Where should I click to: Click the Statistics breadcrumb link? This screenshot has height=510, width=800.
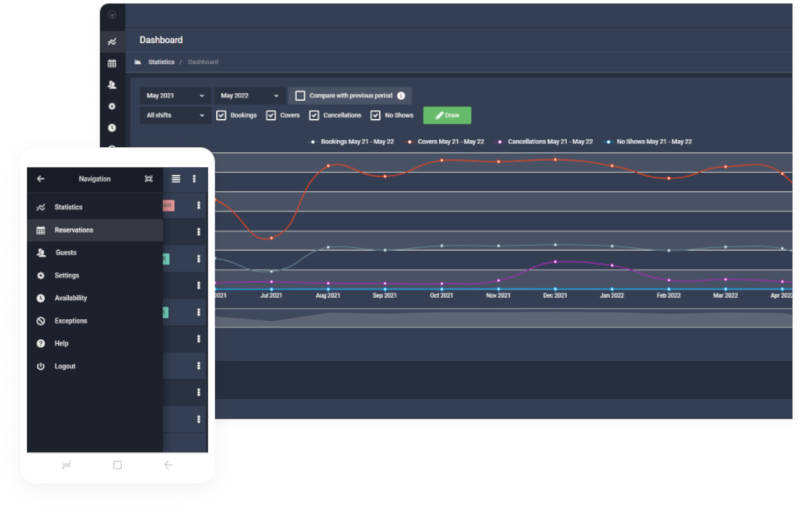tap(161, 62)
